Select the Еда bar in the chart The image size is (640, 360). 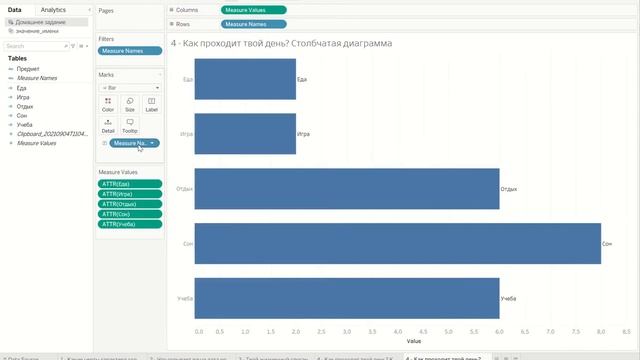(245, 79)
